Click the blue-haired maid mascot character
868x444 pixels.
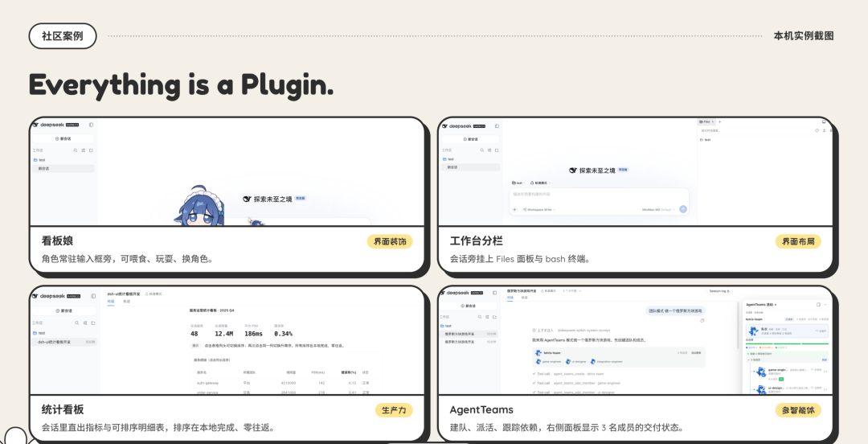201,206
